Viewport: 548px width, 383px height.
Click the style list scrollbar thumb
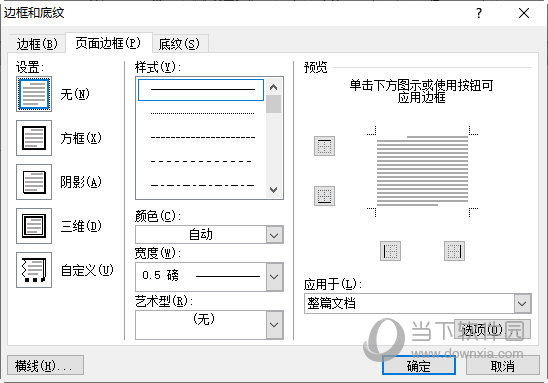(x=274, y=104)
